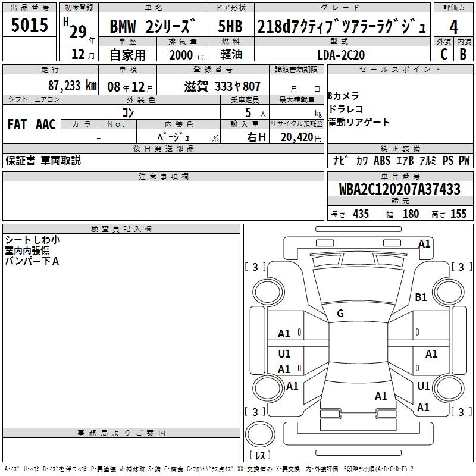
Task: Click the mileage value 87,233 km
Action: tap(73, 86)
